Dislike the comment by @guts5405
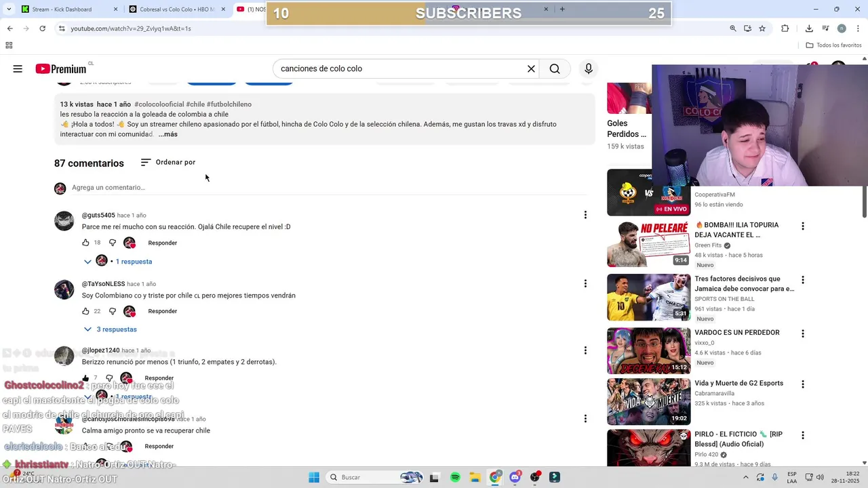868x488 pixels. tap(113, 243)
